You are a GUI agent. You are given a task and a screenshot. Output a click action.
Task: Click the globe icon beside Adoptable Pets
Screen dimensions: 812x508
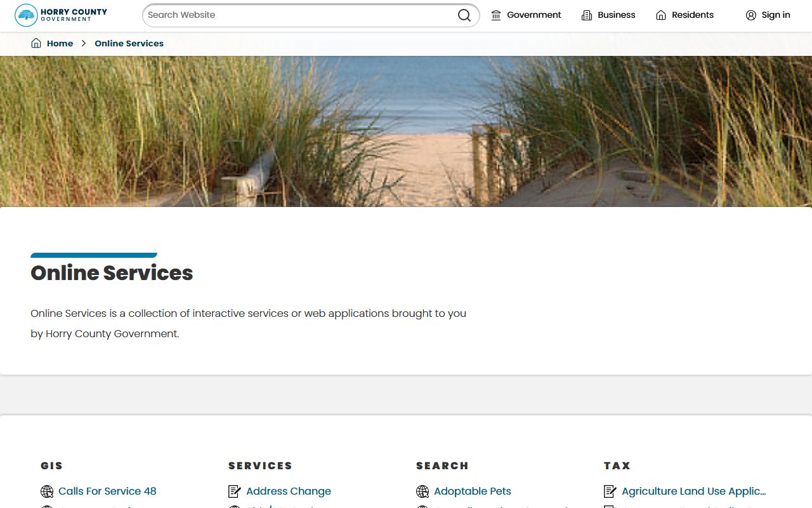coord(422,491)
